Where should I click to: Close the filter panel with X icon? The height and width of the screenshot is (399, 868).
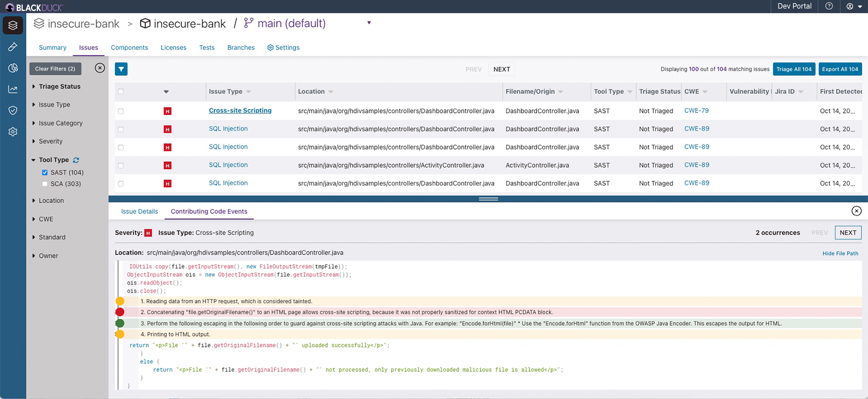100,68
